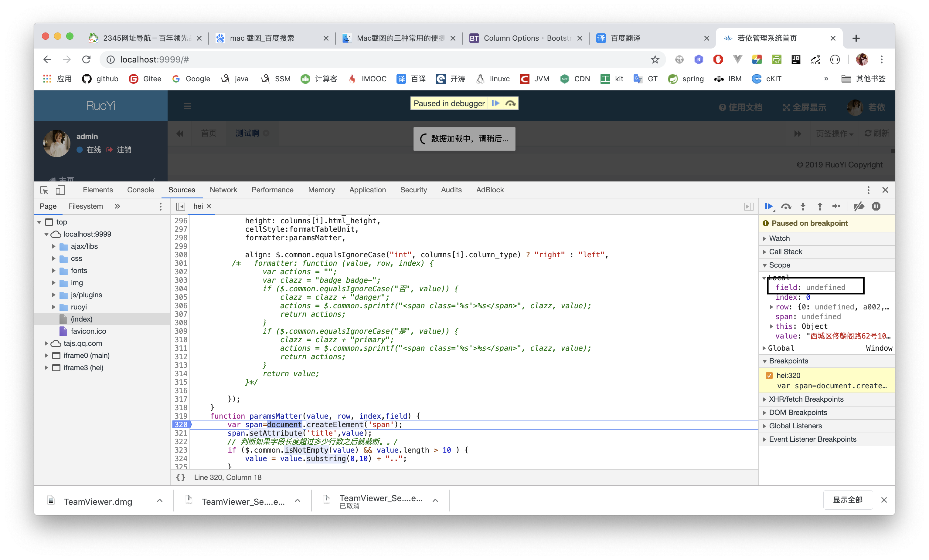Screen dimensions: 929x560
Task: Switch to the Network tab
Action: (x=223, y=190)
